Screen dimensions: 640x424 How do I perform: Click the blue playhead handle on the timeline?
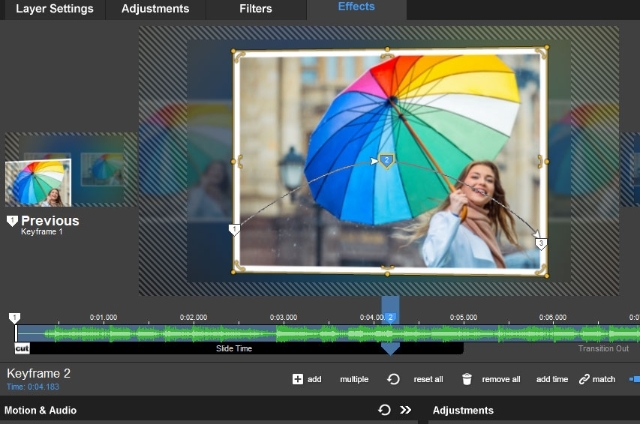click(390, 348)
